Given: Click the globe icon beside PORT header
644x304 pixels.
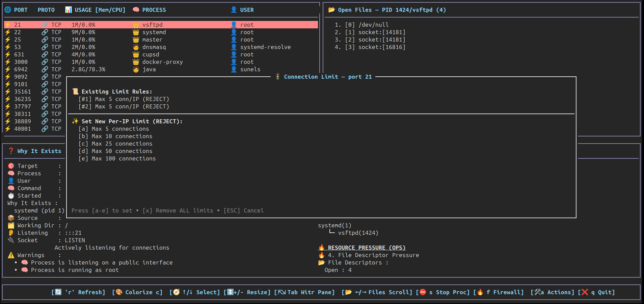Looking at the screenshot, I should 8,10.
